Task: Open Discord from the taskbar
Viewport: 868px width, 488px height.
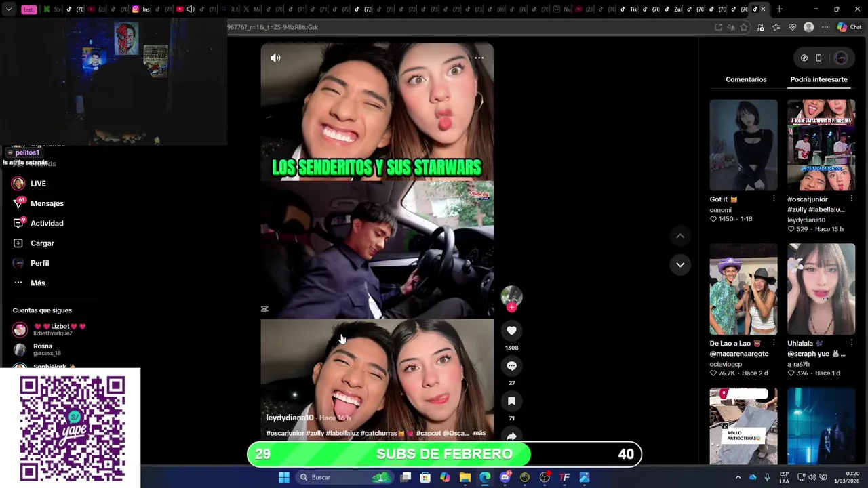Action: pyautogui.click(x=505, y=477)
